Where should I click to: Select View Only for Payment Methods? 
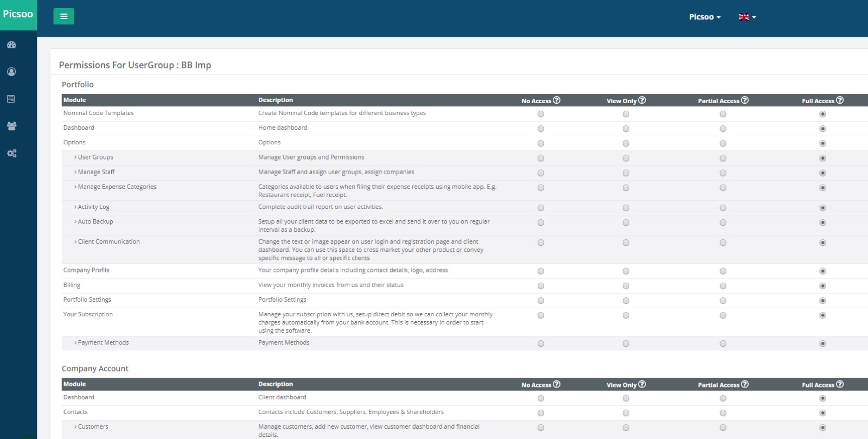pyautogui.click(x=626, y=343)
